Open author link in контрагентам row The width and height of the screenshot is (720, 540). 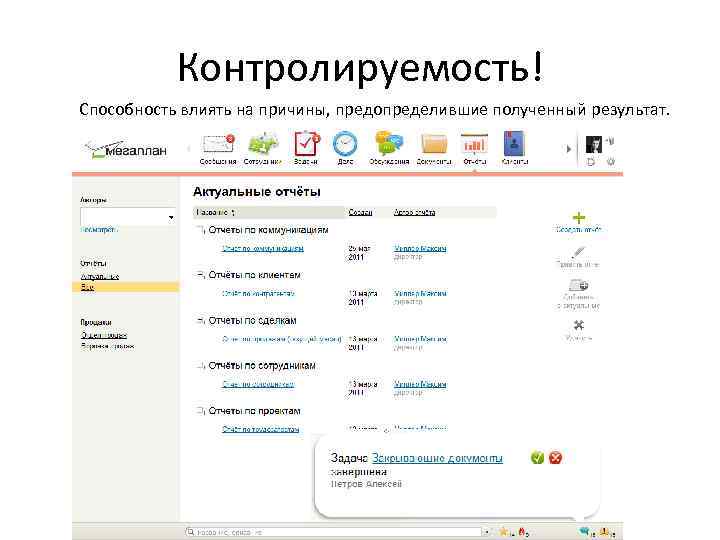coord(420,293)
